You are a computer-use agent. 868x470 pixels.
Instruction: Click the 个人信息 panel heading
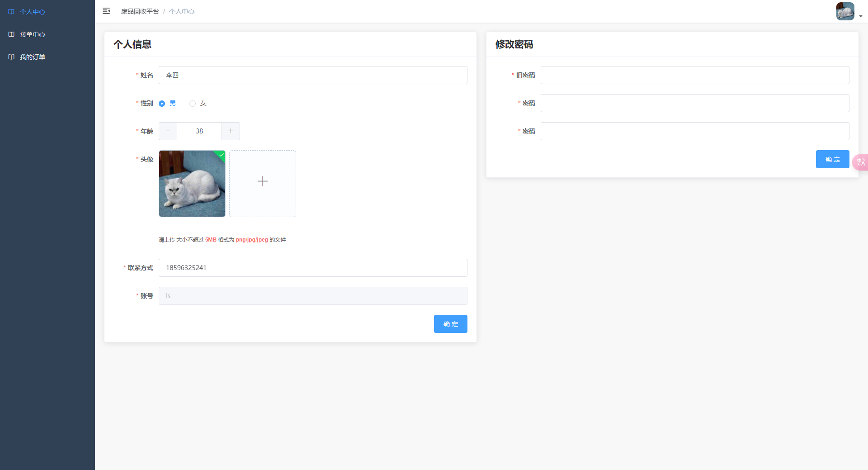(x=132, y=44)
